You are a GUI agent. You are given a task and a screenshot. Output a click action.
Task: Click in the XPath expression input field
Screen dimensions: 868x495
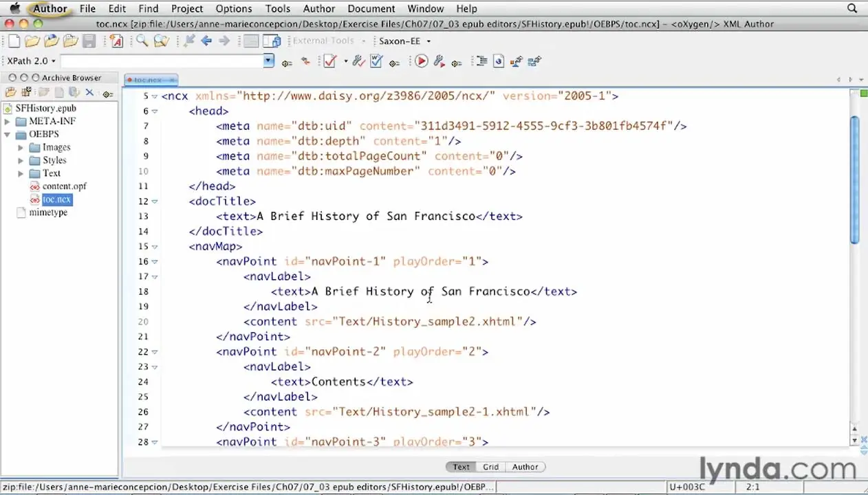(162, 61)
